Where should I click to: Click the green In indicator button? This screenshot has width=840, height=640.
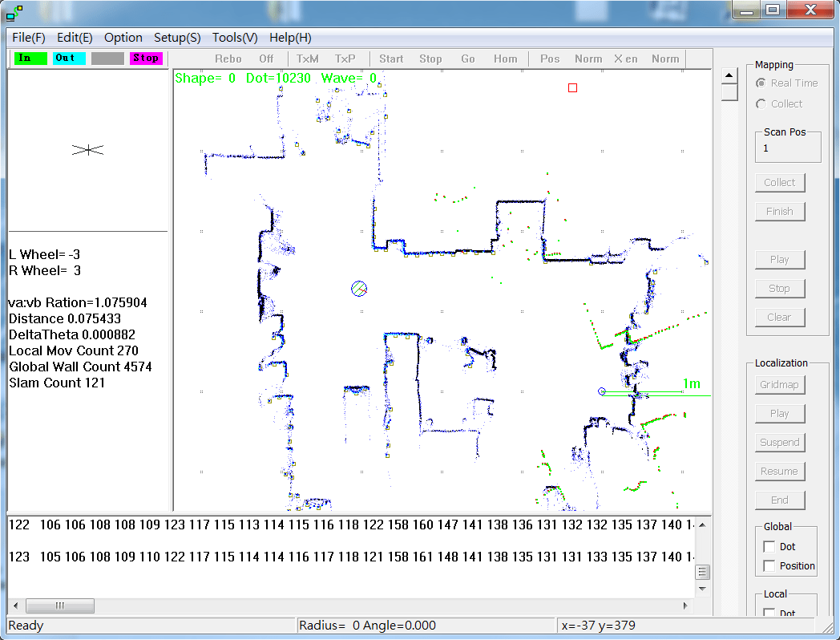pyautogui.click(x=30, y=58)
